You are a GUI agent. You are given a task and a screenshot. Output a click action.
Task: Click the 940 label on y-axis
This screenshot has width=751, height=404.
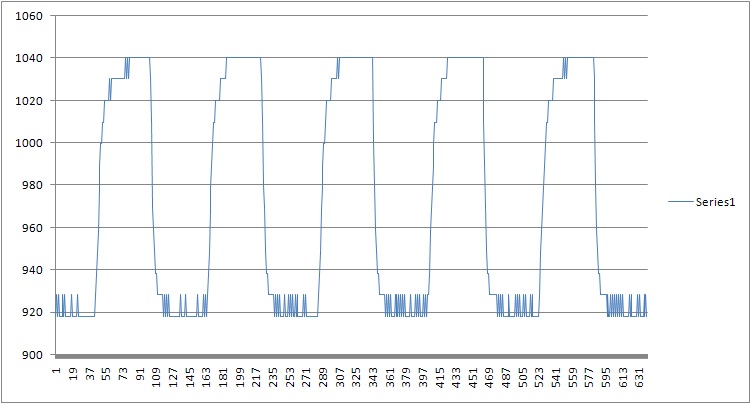(33, 270)
